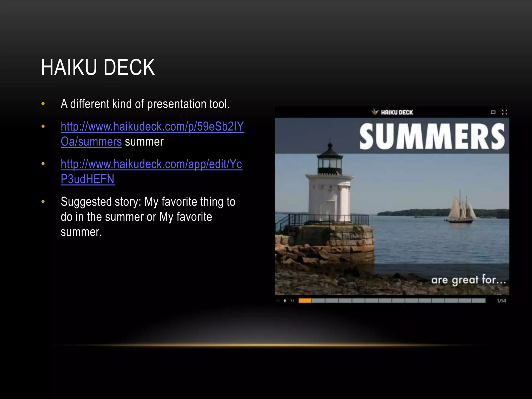Jump to the last segment of the progress bar
The width and height of the screenshot is (532, 399).
478,301
